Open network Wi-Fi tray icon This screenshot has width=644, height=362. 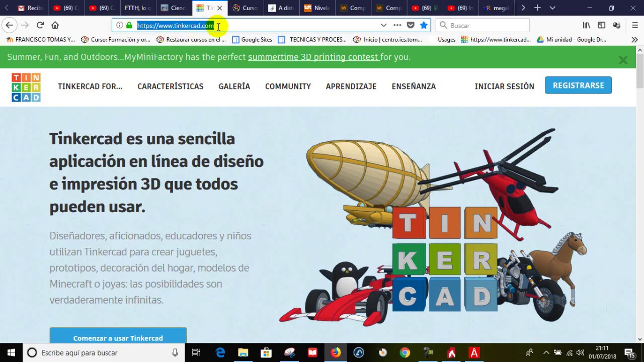[569, 352]
